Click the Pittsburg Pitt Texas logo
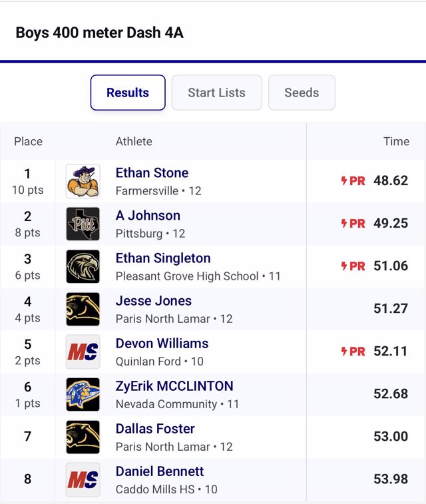 (x=83, y=224)
